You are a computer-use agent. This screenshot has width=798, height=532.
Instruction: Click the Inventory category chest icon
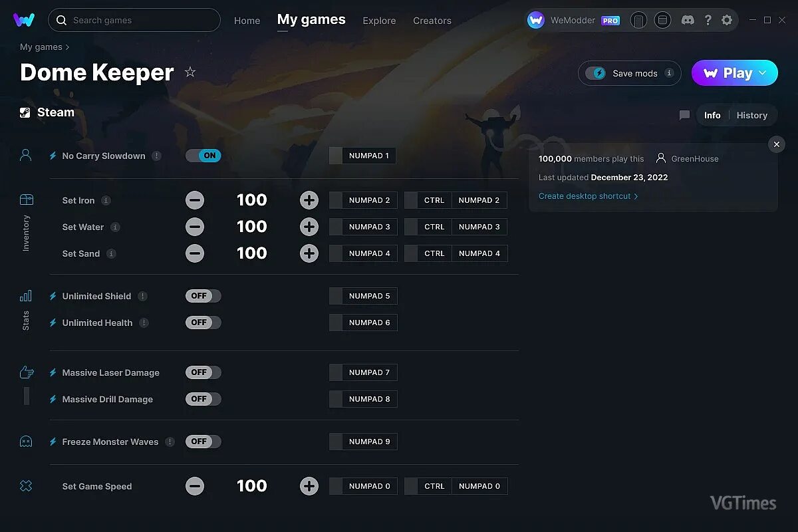26,199
